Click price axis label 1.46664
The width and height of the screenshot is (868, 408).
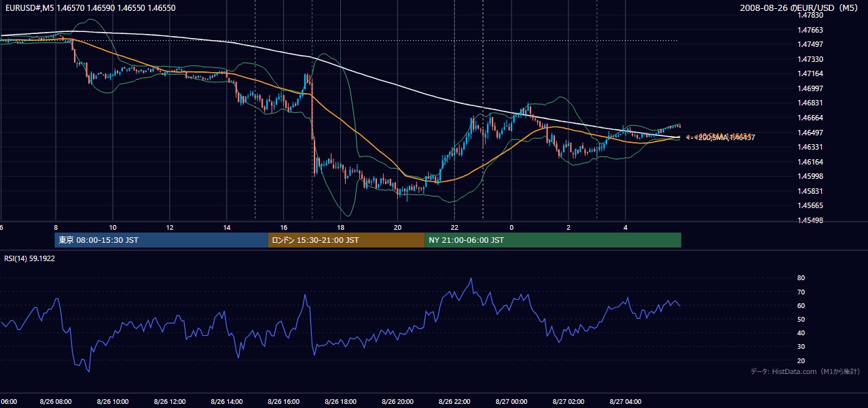pyautogui.click(x=810, y=118)
